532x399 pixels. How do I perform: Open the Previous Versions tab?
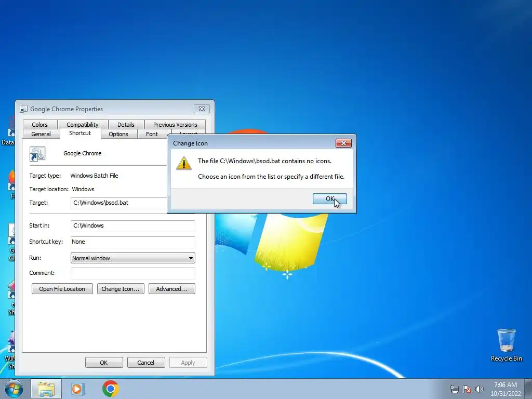coord(175,125)
